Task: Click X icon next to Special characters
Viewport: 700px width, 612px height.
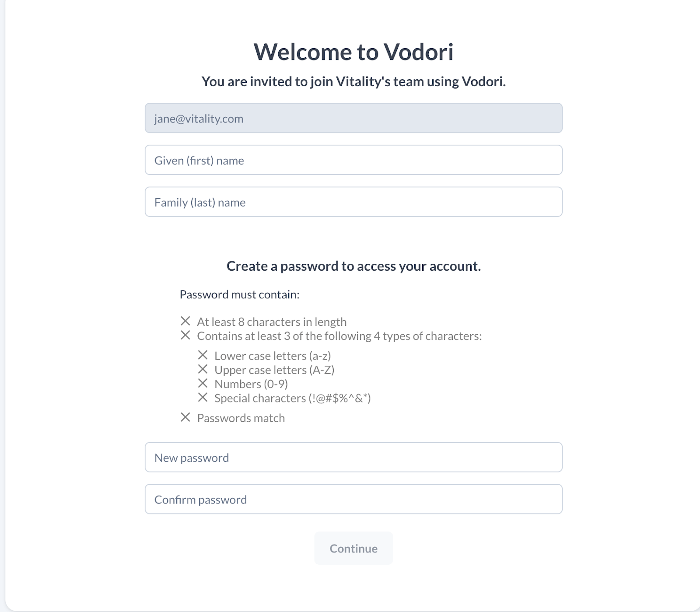Action: pyautogui.click(x=203, y=397)
